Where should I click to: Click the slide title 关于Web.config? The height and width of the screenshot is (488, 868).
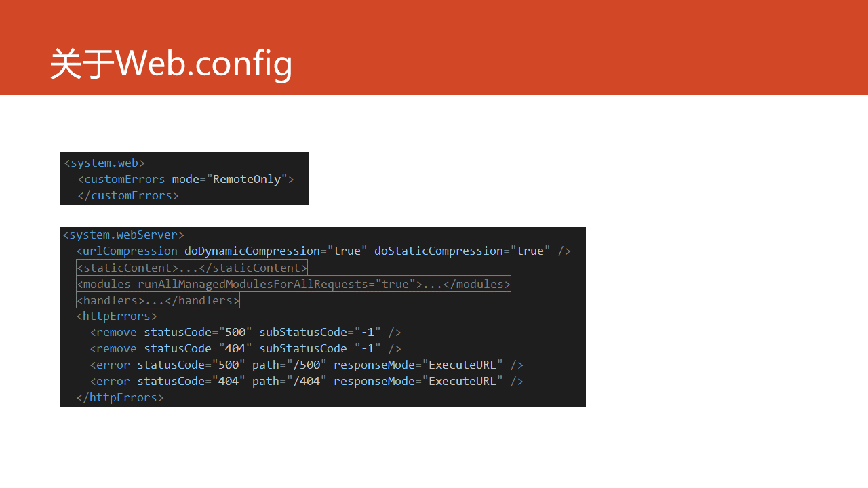pyautogui.click(x=171, y=64)
